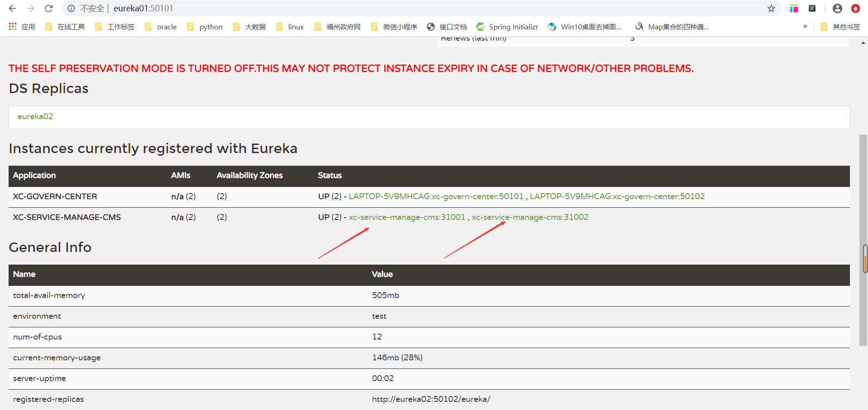
Task: Click the DS Replicas heading
Action: (x=49, y=89)
